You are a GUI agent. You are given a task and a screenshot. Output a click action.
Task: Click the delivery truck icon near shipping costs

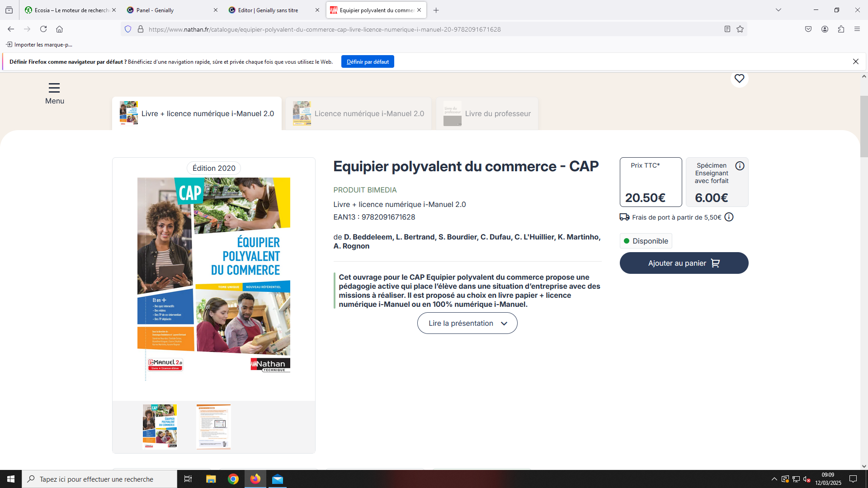point(624,217)
